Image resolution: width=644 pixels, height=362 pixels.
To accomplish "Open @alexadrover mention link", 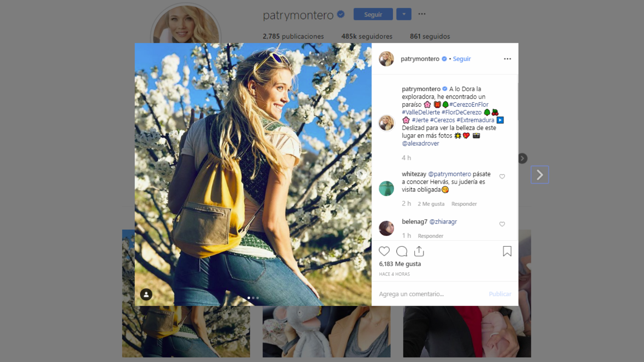I will (x=420, y=143).
